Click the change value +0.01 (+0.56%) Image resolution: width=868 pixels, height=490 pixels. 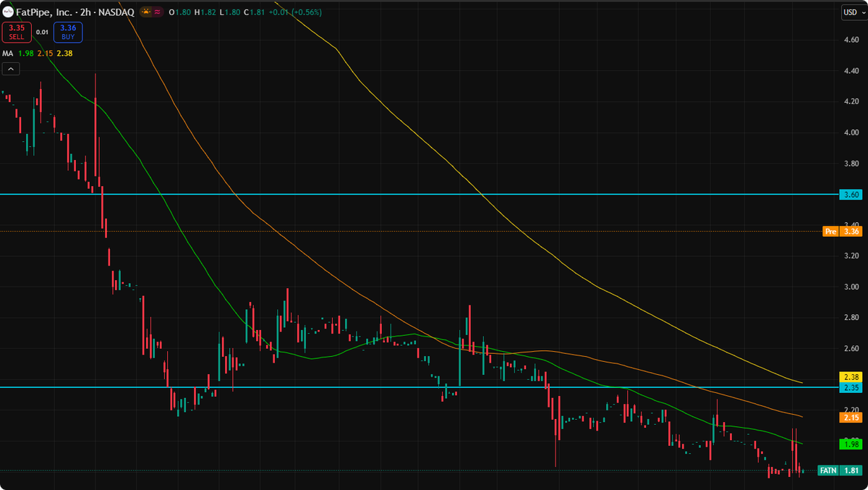tap(294, 12)
